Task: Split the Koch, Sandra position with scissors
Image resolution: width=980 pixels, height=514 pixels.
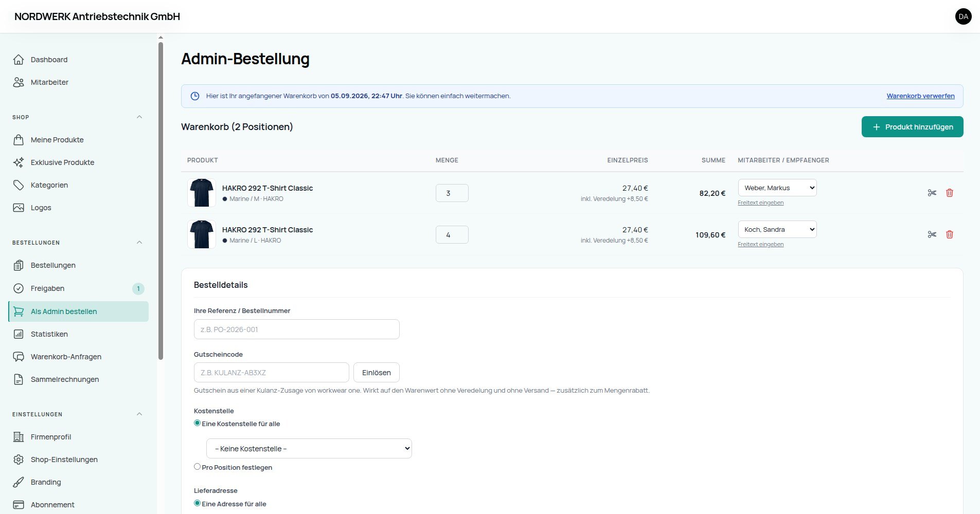Action: pos(932,234)
